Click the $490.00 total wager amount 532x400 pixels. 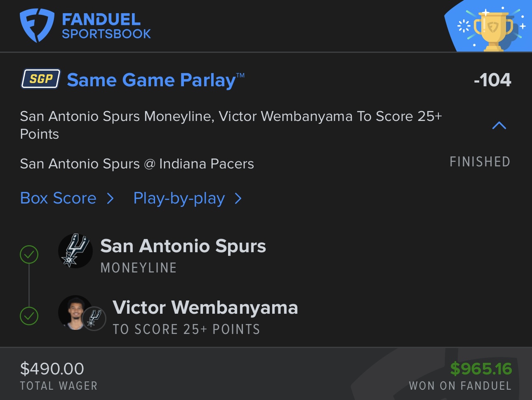point(52,369)
